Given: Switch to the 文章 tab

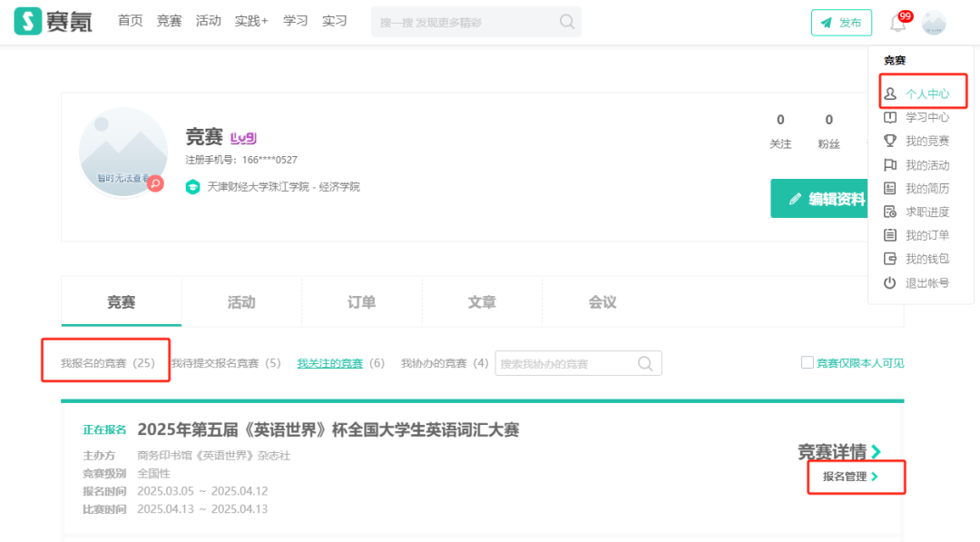Looking at the screenshot, I should [x=482, y=301].
